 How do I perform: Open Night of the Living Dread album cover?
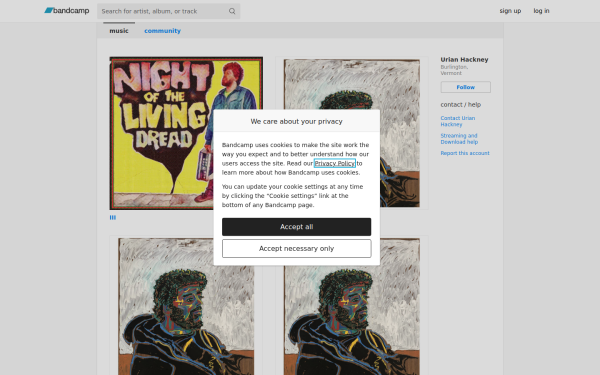186,133
